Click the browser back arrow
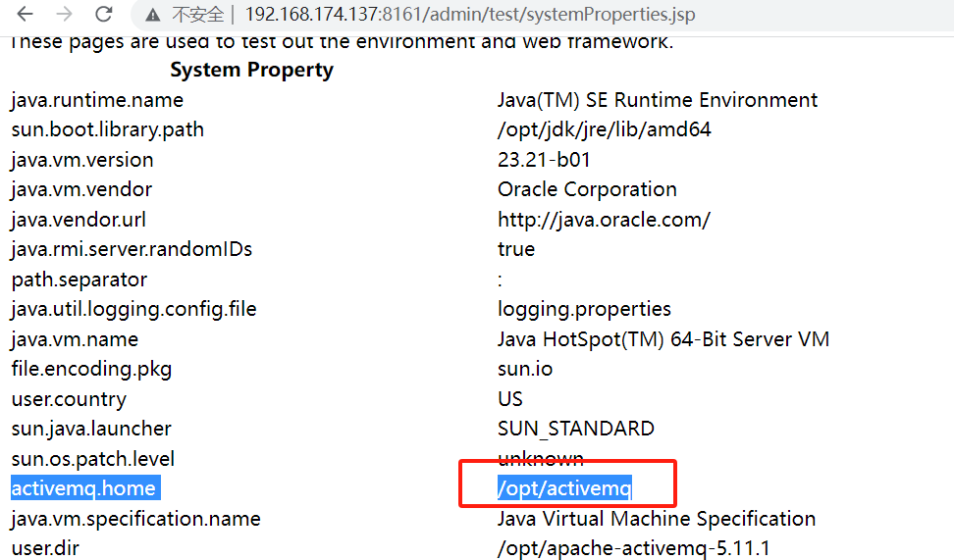Image resolution: width=954 pixels, height=560 pixels. click(25, 14)
